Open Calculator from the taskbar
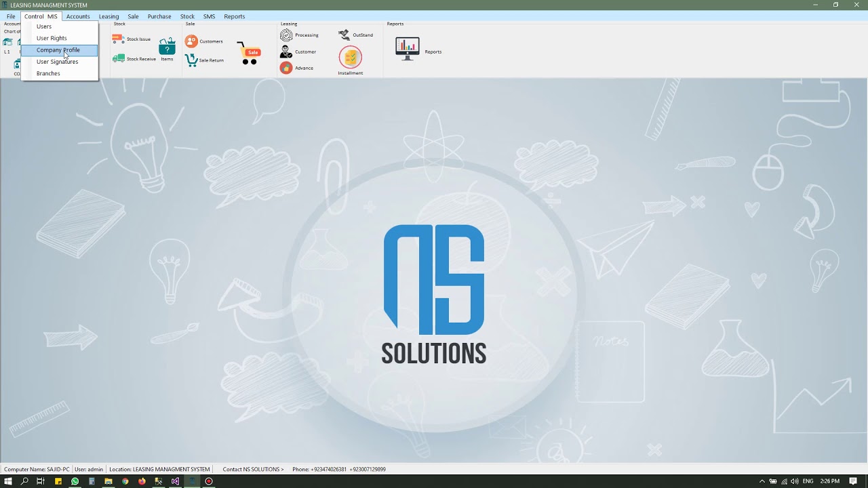868x488 pixels. coord(92,481)
